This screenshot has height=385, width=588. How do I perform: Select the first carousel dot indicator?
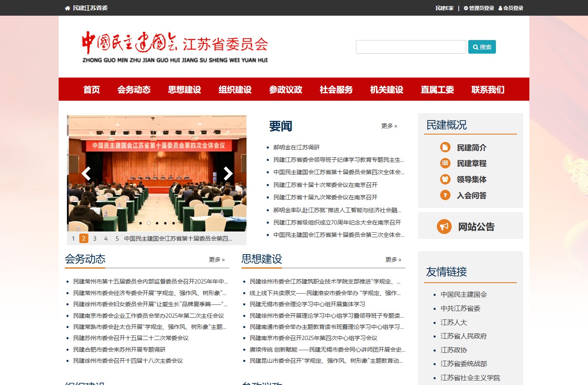click(140, 223)
